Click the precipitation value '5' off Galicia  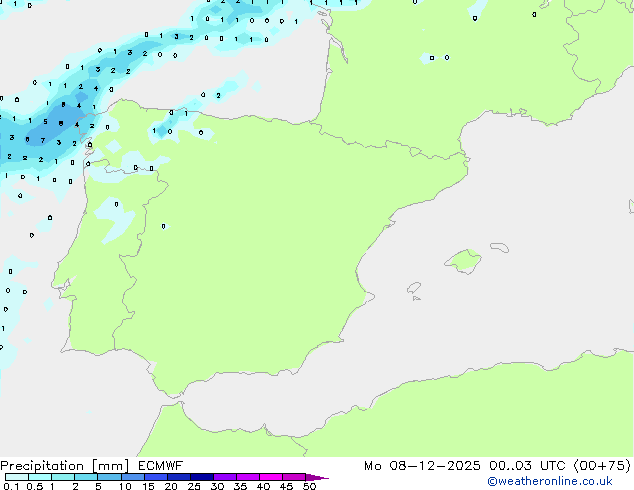pos(45,121)
